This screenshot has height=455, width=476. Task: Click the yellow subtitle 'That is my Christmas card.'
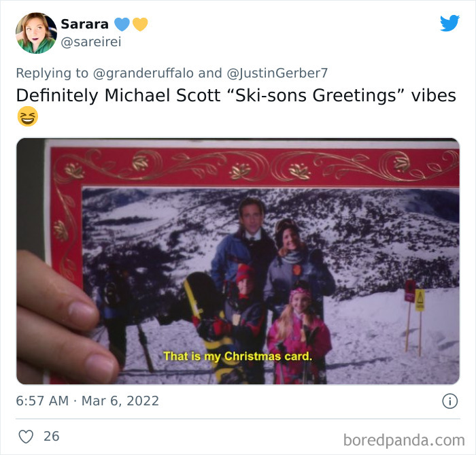pyautogui.click(x=238, y=356)
